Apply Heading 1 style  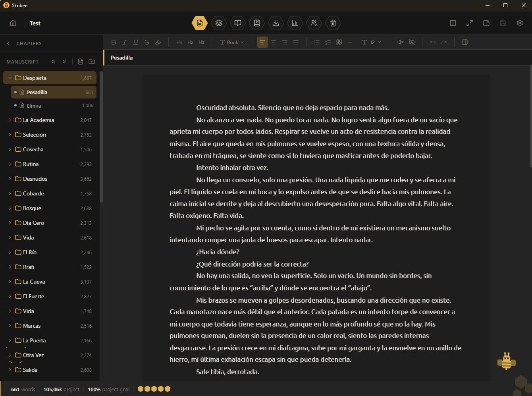(x=179, y=42)
